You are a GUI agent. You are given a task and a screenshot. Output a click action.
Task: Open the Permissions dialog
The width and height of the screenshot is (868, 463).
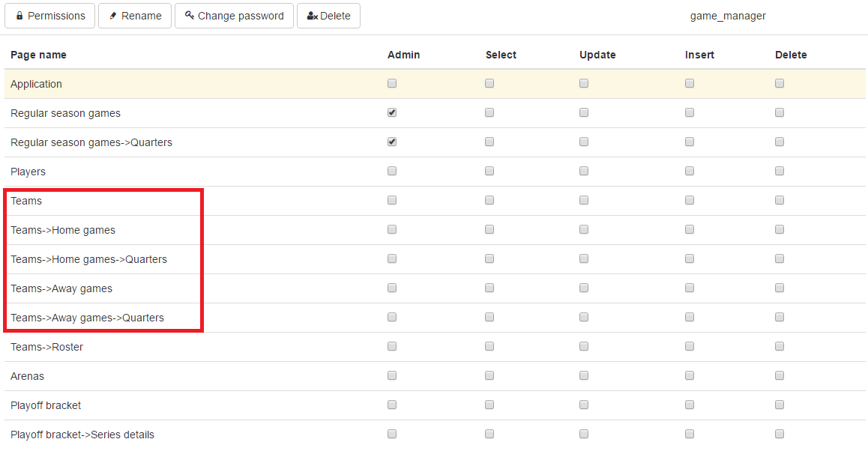point(49,15)
